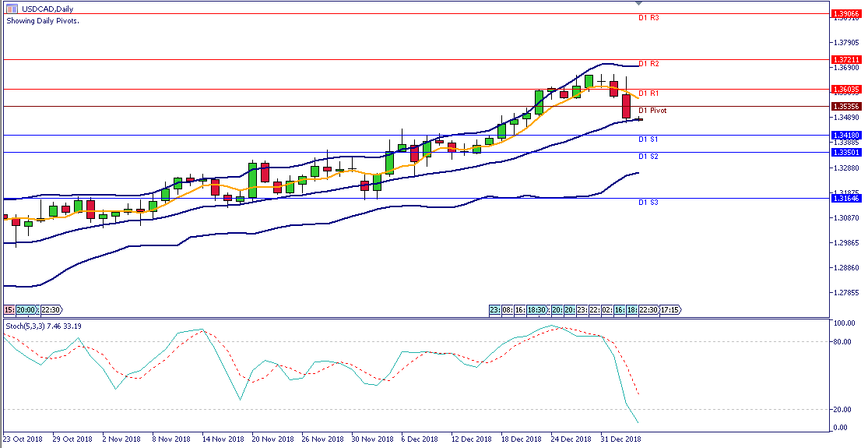Click the 08: time marker

[x=508, y=309]
